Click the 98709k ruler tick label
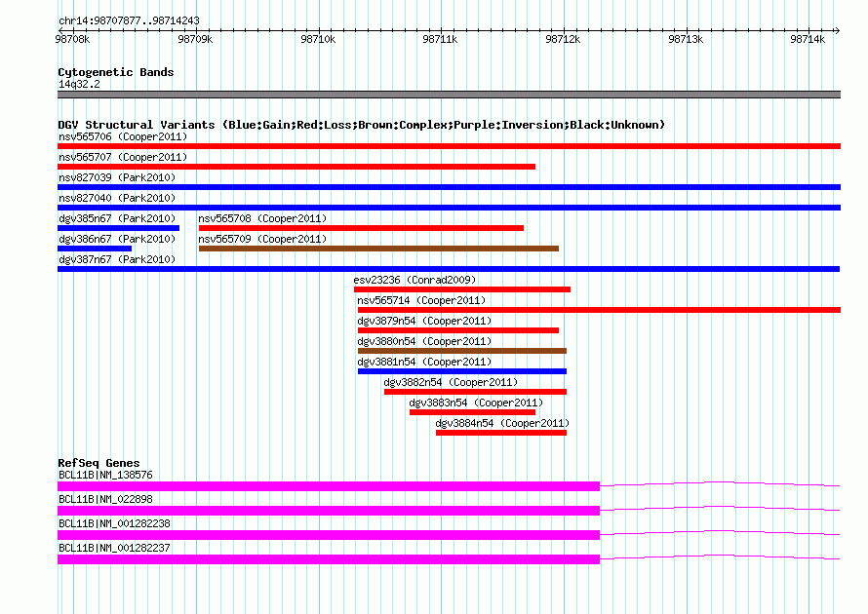This screenshot has width=868, height=614. point(195,39)
